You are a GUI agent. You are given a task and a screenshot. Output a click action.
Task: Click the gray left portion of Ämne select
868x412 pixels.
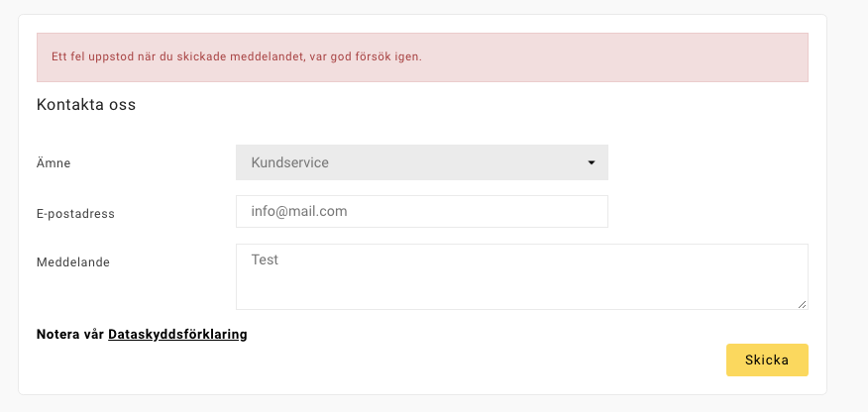[243, 162]
